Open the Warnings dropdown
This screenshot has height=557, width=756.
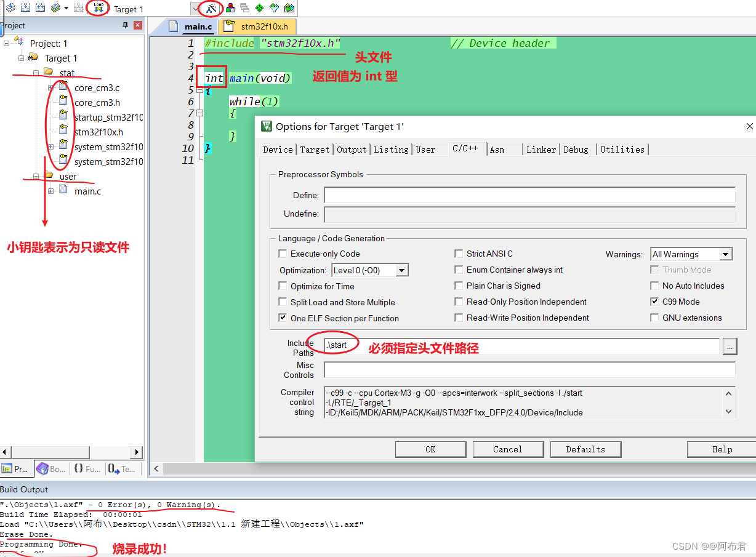[725, 254]
